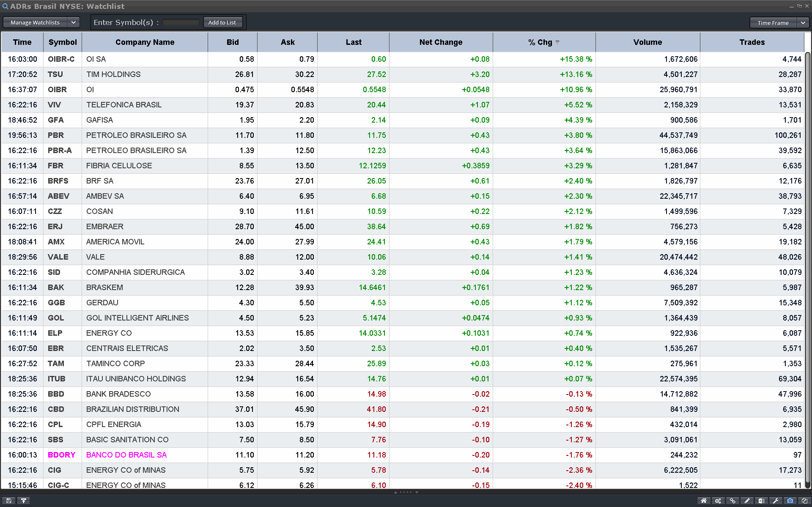Toggle sort arrow on % Chg column
Screen dimensions: 812x507
click(x=557, y=42)
